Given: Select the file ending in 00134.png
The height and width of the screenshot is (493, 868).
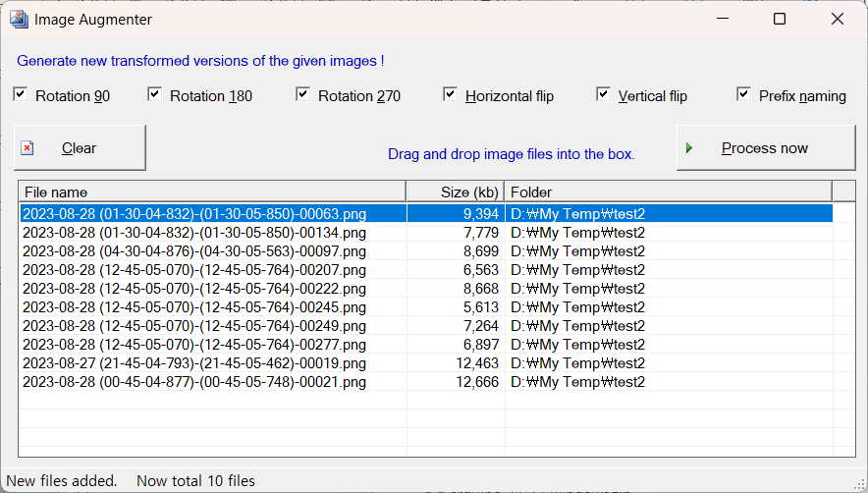Looking at the screenshot, I should pyautogui.click(x=194, y=232).
